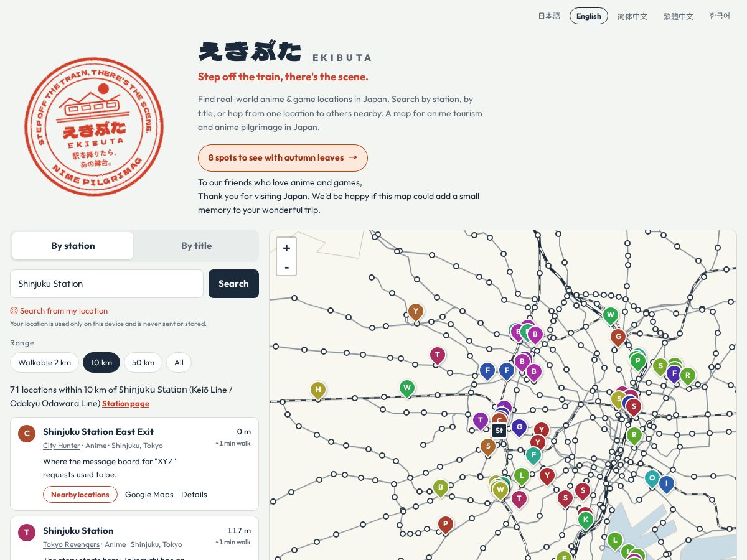Click the brown 5 map marker
This screenshot has width=747, height=560.
(488, 446)
